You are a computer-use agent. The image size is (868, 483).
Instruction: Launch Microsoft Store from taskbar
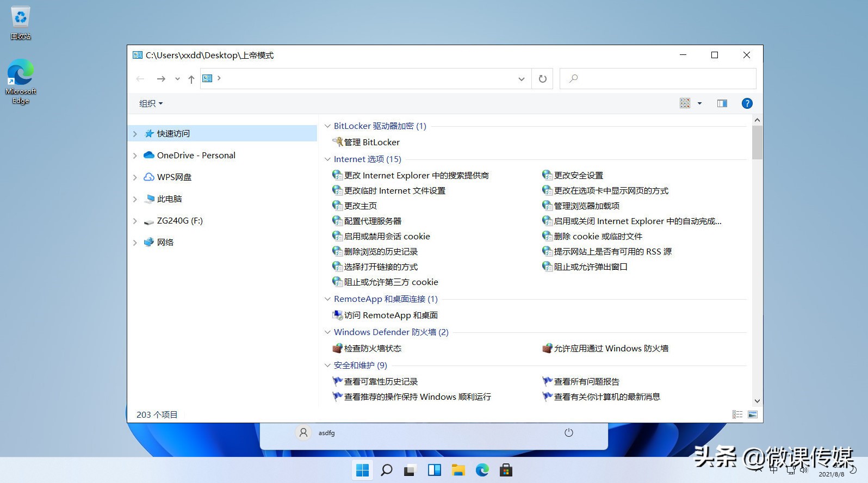(x=506, y=470)
